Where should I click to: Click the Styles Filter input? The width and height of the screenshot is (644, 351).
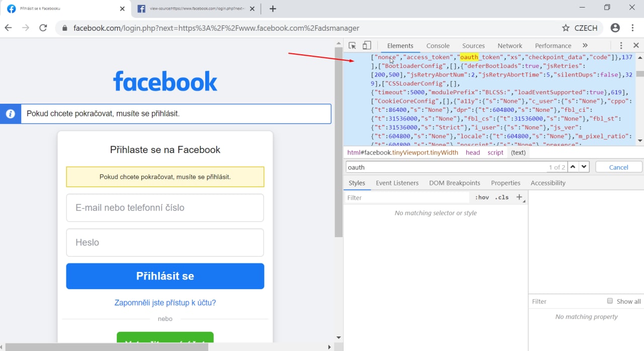click(x=407, y=197)
